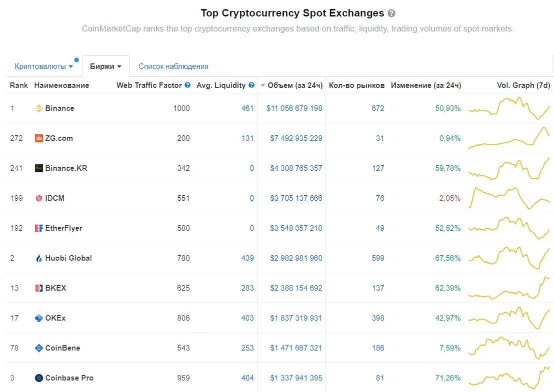554x392 pixels.
Task: Click the Web Traffic Factor help icon
Action: 187,85
